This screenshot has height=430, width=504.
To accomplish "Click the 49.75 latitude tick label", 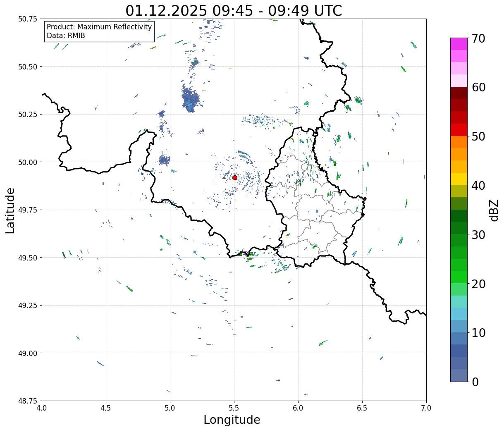I will [x=28, y=210].
